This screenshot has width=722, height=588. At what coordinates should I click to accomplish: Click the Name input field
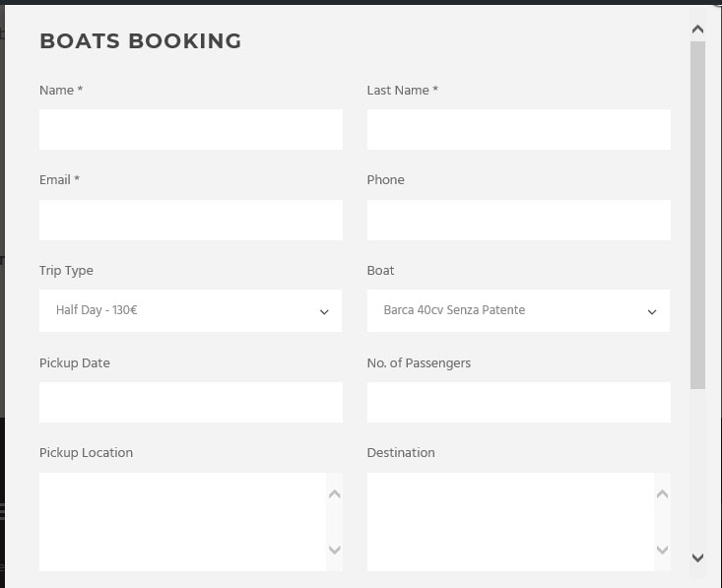coord(190,129)
